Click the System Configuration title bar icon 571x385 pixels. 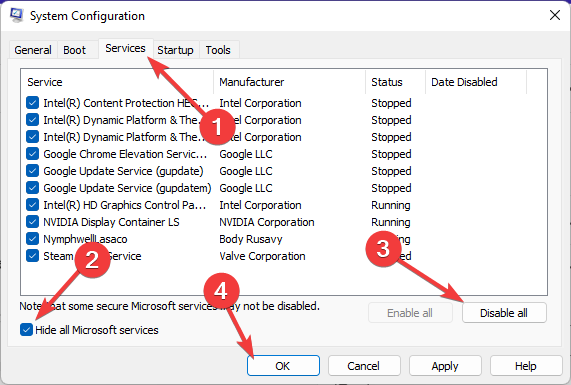16,15
